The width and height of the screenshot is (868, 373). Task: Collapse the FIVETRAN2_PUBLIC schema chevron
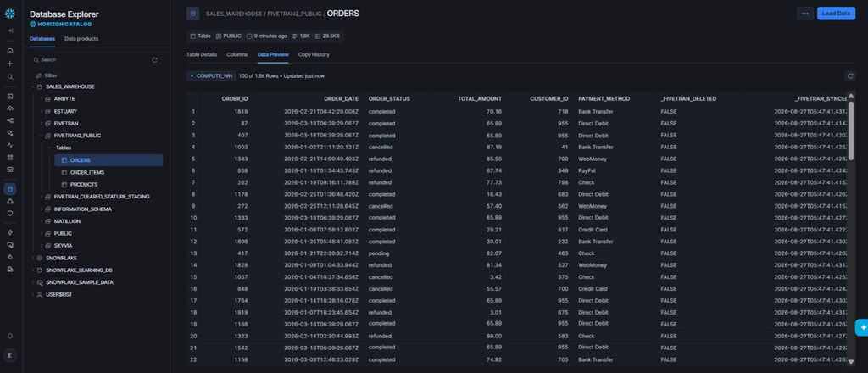41,136
